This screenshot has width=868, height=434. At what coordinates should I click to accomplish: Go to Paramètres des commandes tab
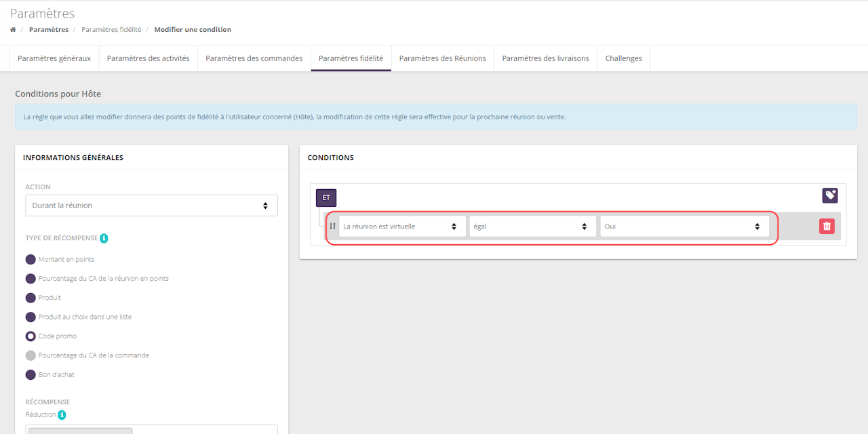pos(254,58)
